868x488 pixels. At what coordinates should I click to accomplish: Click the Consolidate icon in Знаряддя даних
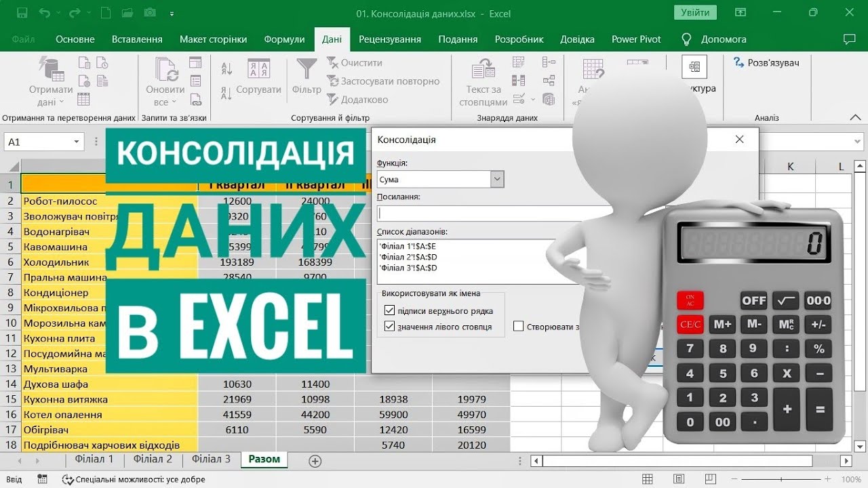pos(549,63)
